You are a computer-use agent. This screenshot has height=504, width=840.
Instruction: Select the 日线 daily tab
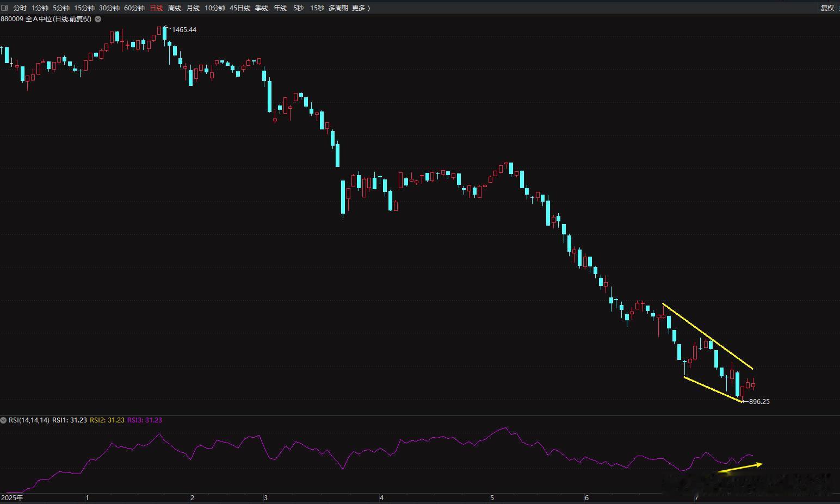click(156, 8)
